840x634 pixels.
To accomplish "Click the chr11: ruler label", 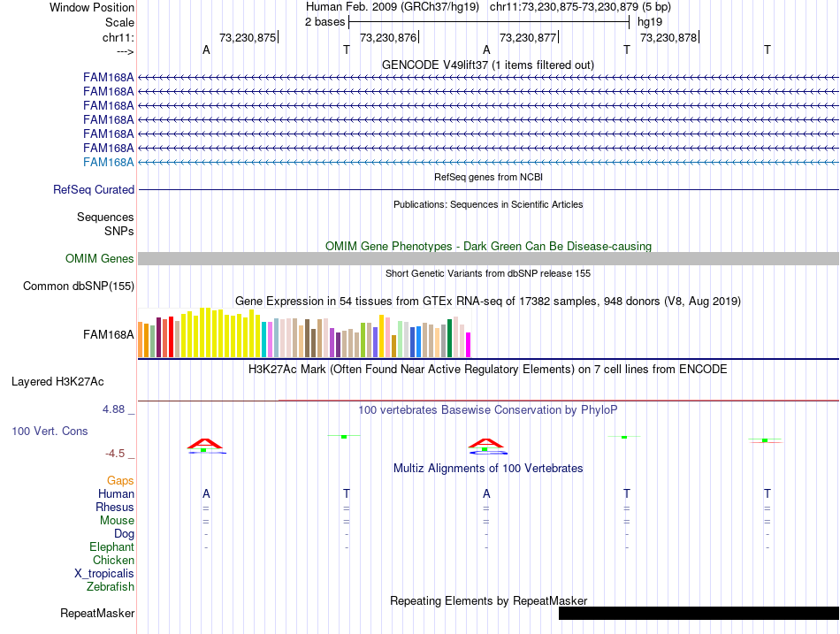I will pos(118,37).
